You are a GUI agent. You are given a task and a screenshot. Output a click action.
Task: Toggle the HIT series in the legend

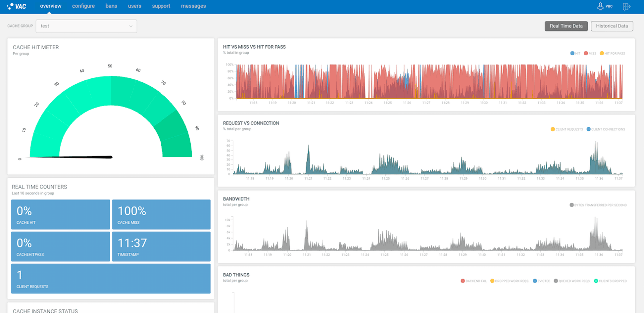[x=575, y=53]
